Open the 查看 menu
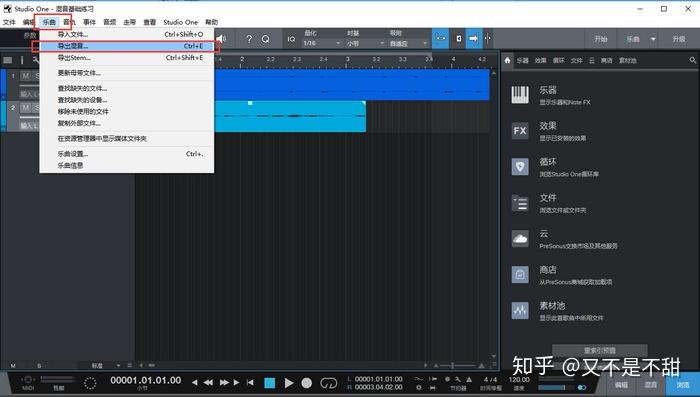This screenshot has height=397, width=700. pos(150,22)
